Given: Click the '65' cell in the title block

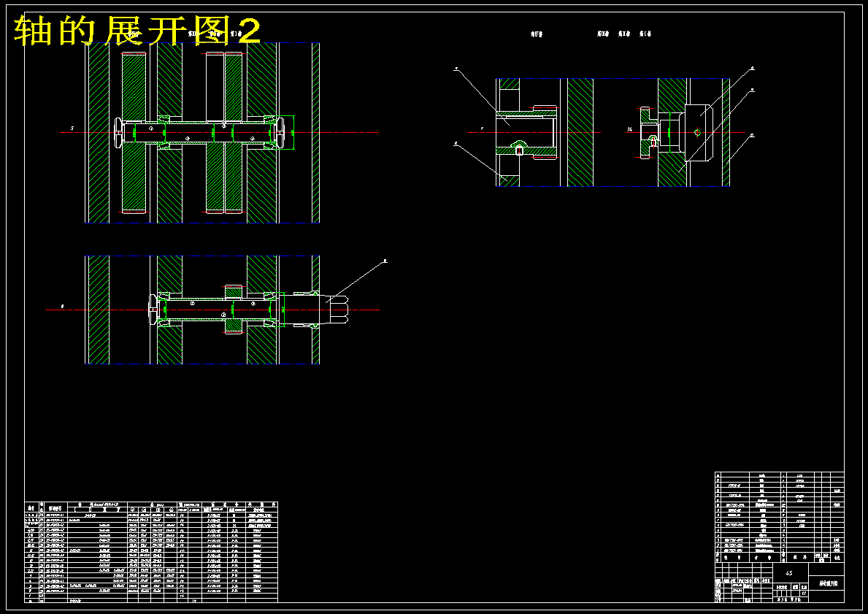Looking at the screenshot, I should point(790,573).
